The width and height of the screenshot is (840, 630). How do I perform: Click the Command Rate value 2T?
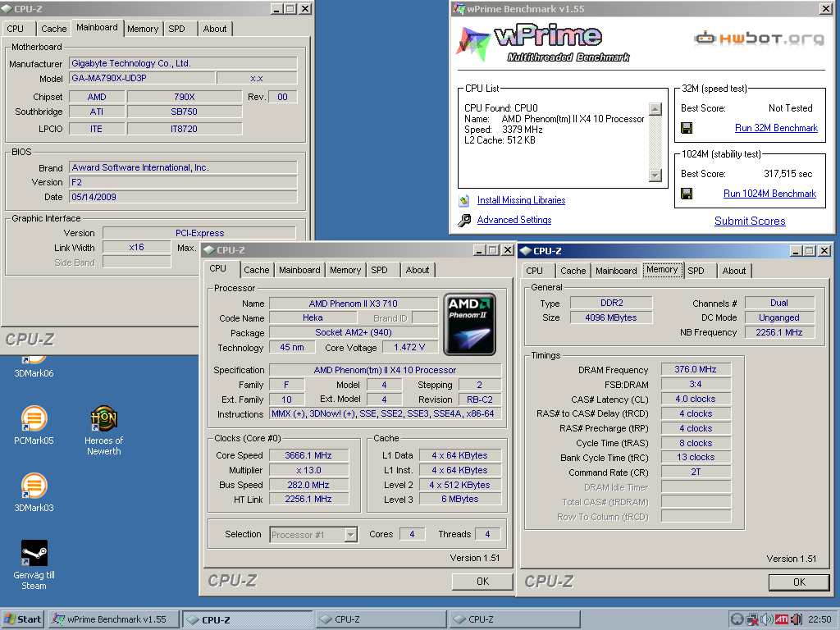[x=696, y=472]
